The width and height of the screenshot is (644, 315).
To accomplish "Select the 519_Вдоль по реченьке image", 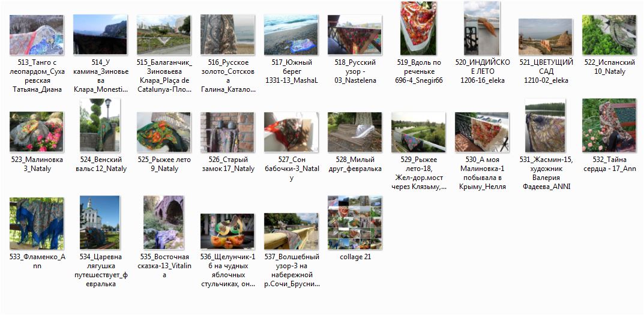I will 418,28.
